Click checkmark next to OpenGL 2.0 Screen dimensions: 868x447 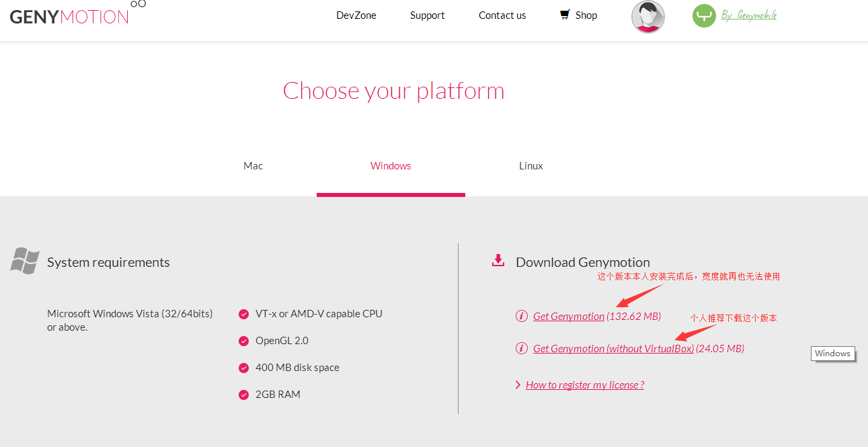pos(244,341)
